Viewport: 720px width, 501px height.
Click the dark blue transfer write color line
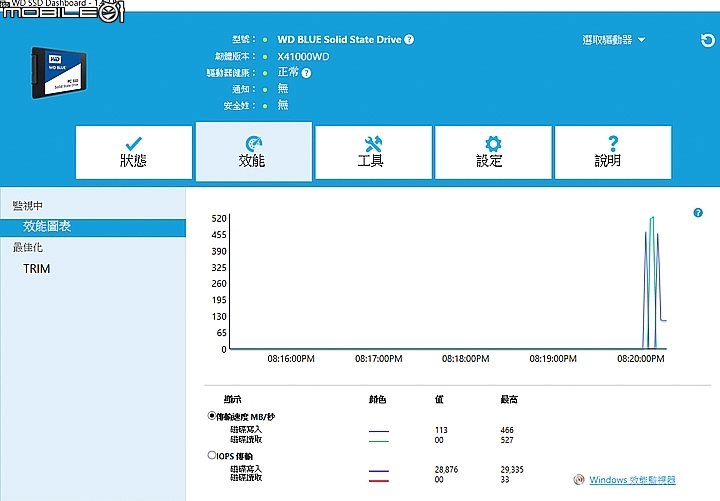379,431
